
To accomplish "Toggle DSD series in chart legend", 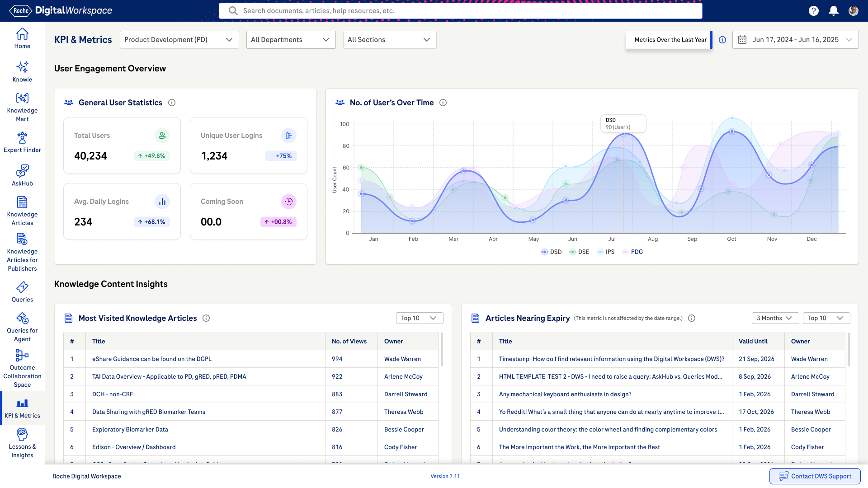I will [x=551, y=252].
